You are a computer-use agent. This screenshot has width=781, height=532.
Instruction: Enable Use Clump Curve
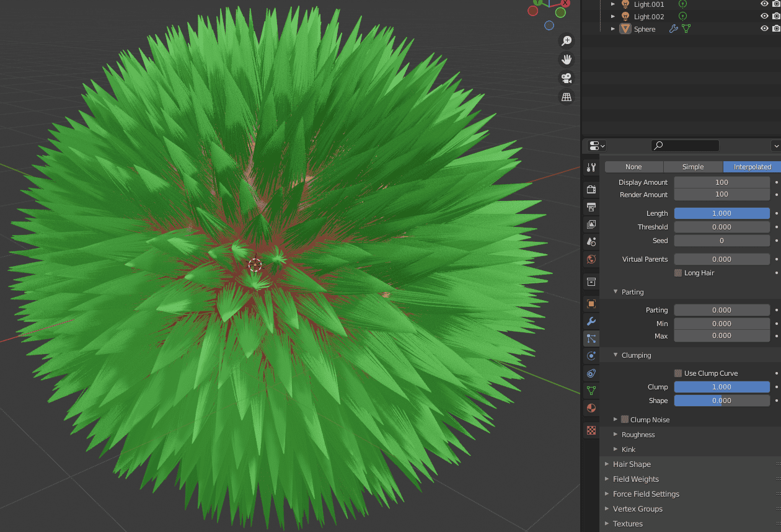[x=679, y=373]
